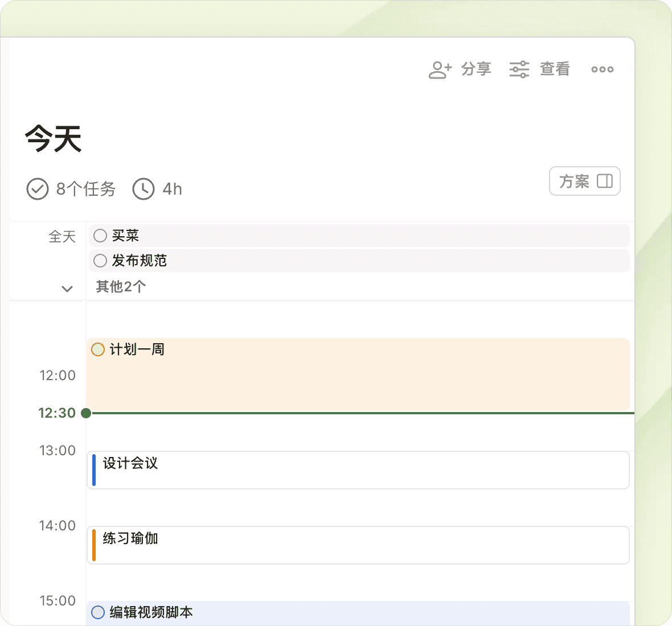This screenshot has width=672, height=626.
Task: Open the three-dot more options menu
Action: point(602,69)
